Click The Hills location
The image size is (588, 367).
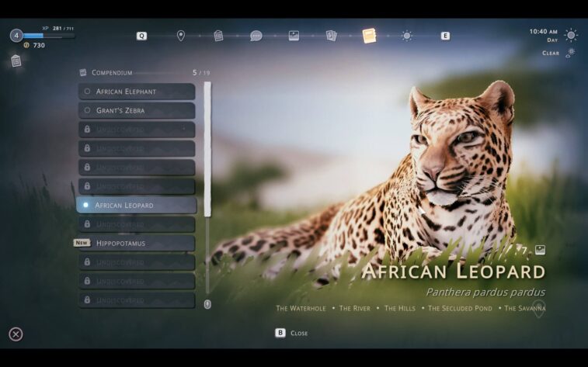tap(400, 308)
